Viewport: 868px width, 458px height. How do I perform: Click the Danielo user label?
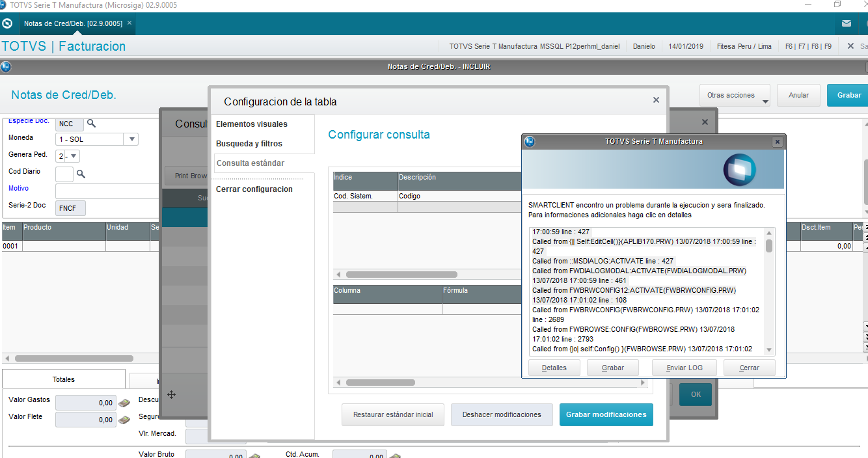[x=644, y=46]
